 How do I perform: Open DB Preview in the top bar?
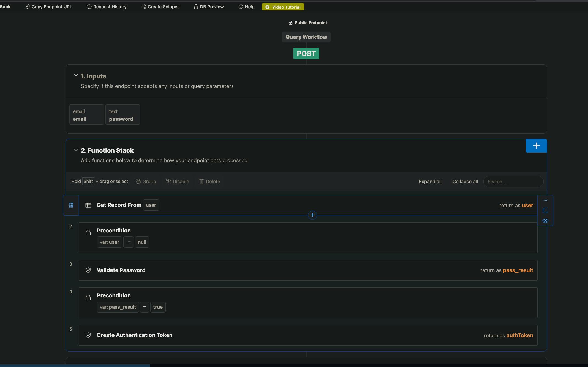point(209,7)
